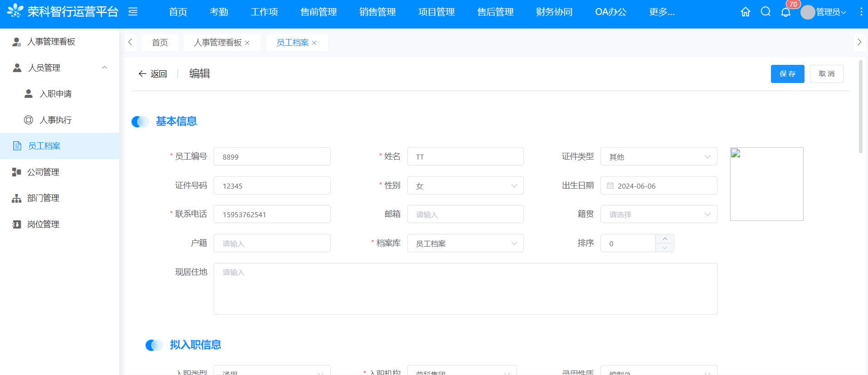
Task: Click the vertical three-dot more options icon
Action: (x=861, y=12)
